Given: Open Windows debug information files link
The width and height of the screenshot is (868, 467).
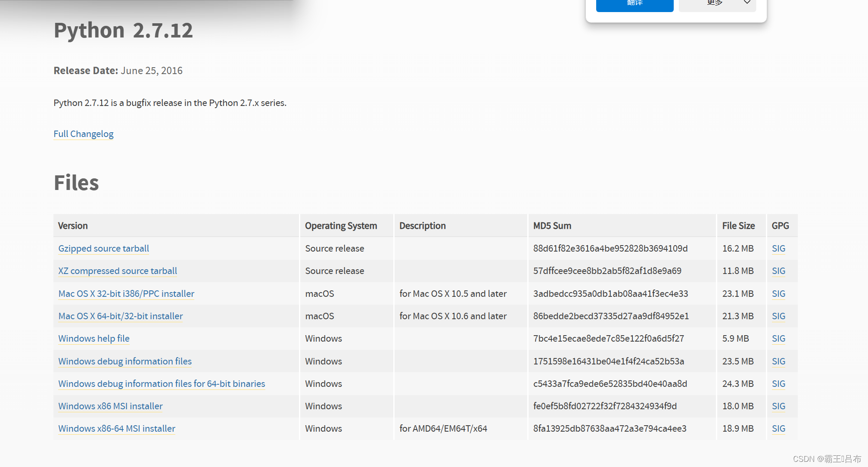Looking at the screenshot, I should (125, 361).
